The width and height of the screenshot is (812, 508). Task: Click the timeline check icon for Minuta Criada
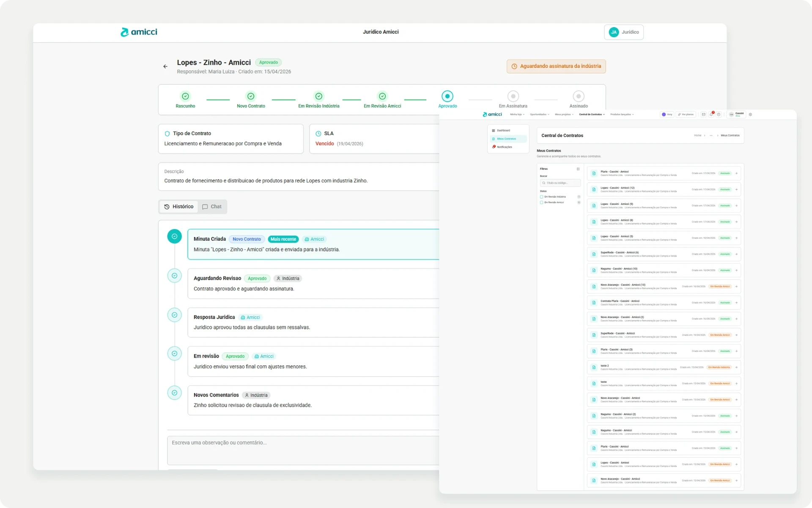(174, 236)
